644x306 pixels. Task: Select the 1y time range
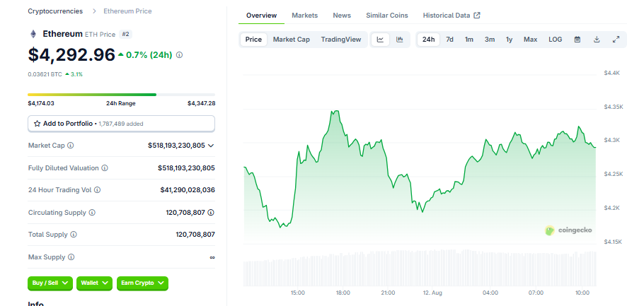pos(510,40)
